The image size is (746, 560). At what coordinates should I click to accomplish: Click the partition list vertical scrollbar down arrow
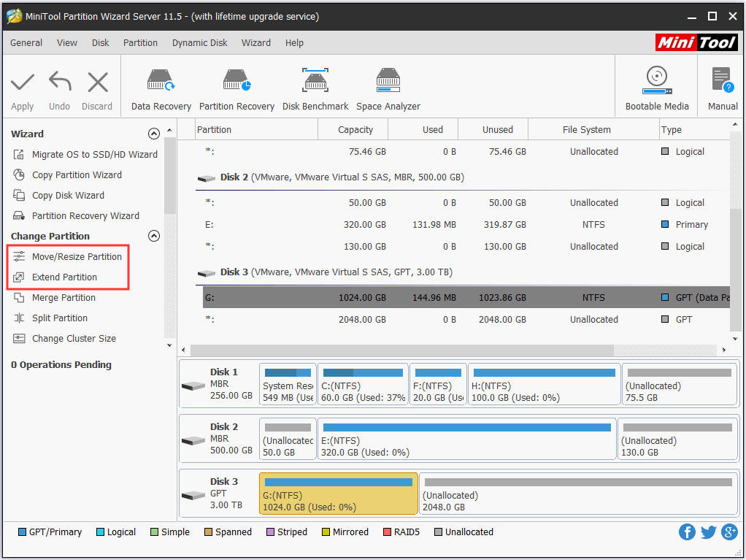tap(735, 339)
